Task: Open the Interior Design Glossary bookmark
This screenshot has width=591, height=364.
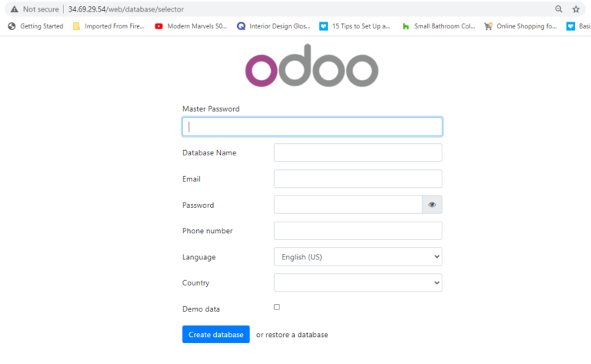Action: click(x=273, y=25)
